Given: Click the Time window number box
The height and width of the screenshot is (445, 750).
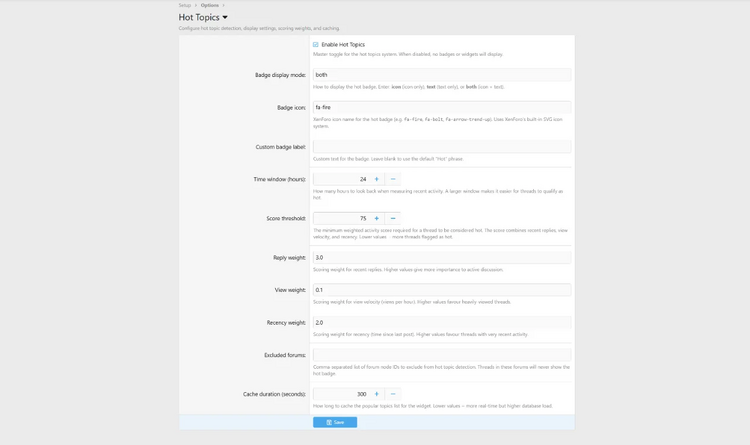Looking at the screenshot, I should (x=340, y=179).
